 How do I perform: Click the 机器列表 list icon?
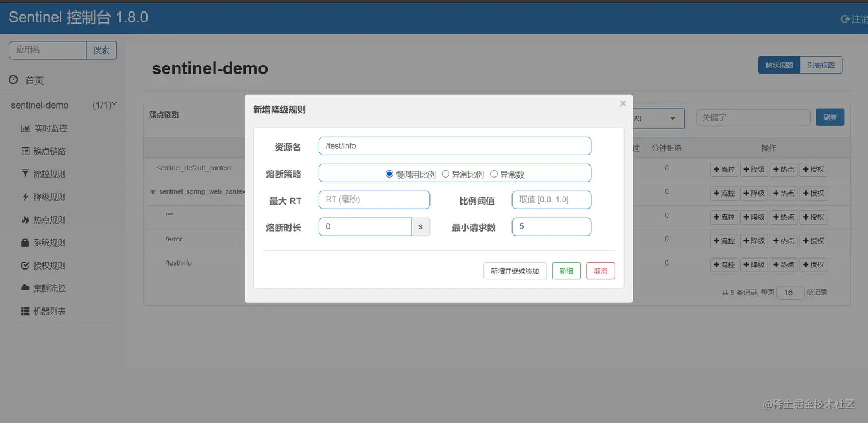(x=25, y=311)
